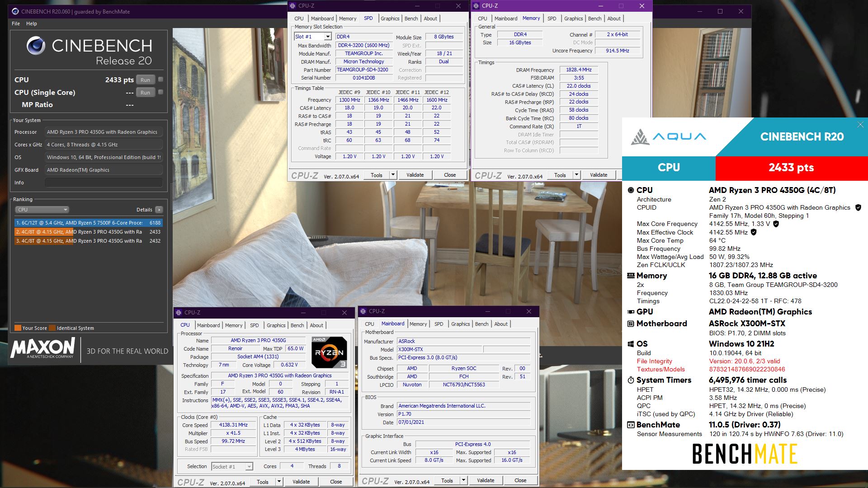868x488 pixels.
Task: Switch to Mainboard tab in SPD CPU-Z window
Action: [322, 19]
